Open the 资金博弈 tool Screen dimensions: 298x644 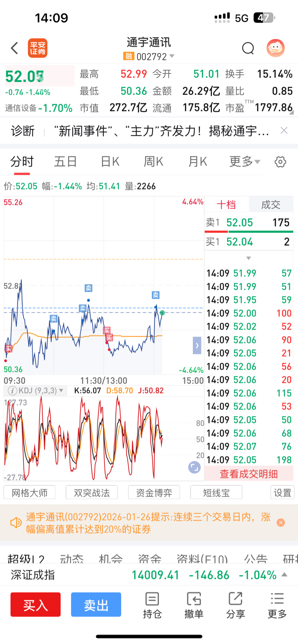[154, 492]
